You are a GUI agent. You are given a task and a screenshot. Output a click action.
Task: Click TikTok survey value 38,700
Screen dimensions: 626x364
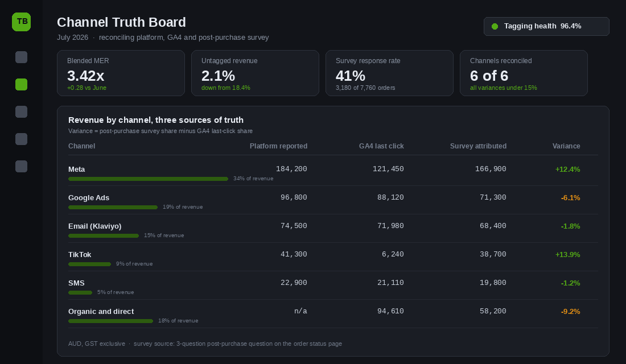tap(493, 254)
